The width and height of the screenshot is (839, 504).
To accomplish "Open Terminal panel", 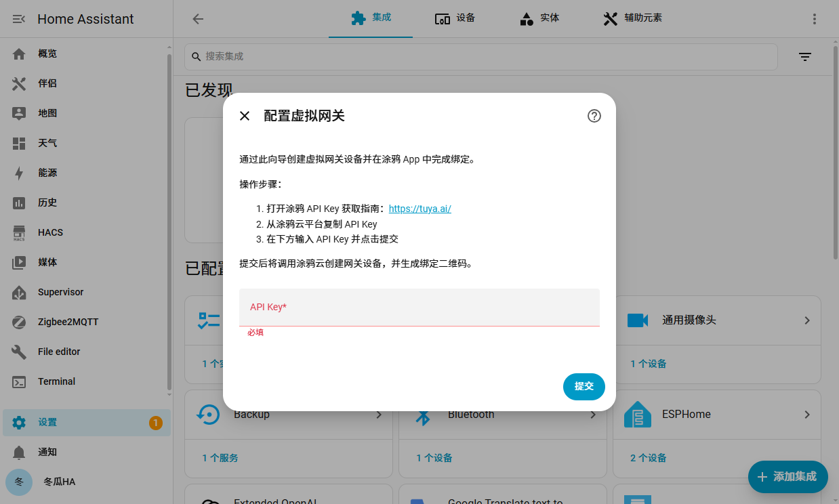I will click(x=85, y=381).
